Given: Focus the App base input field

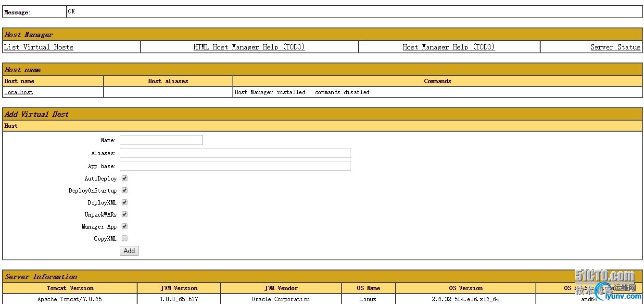Looking at the screenshot, I should coord(235,166).
